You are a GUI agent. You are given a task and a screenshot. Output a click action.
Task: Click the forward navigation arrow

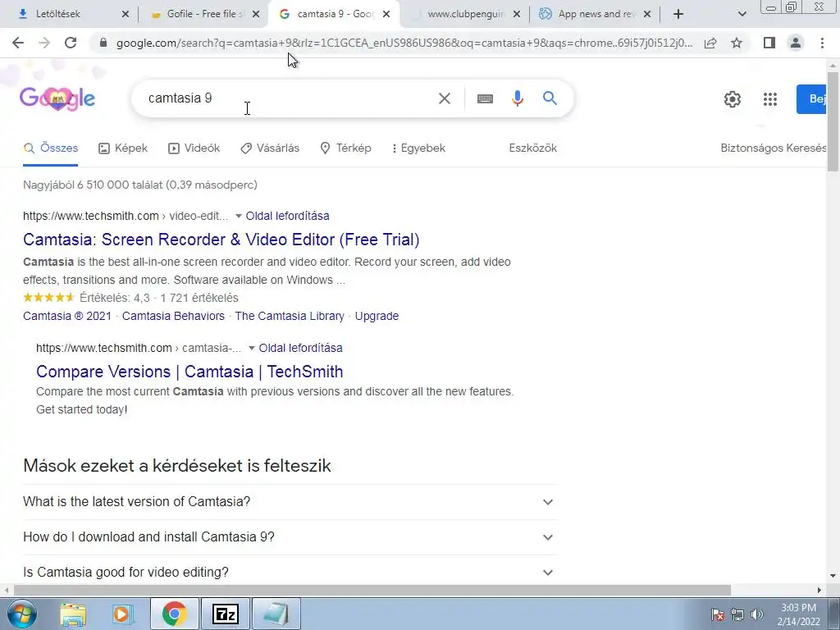44,43
